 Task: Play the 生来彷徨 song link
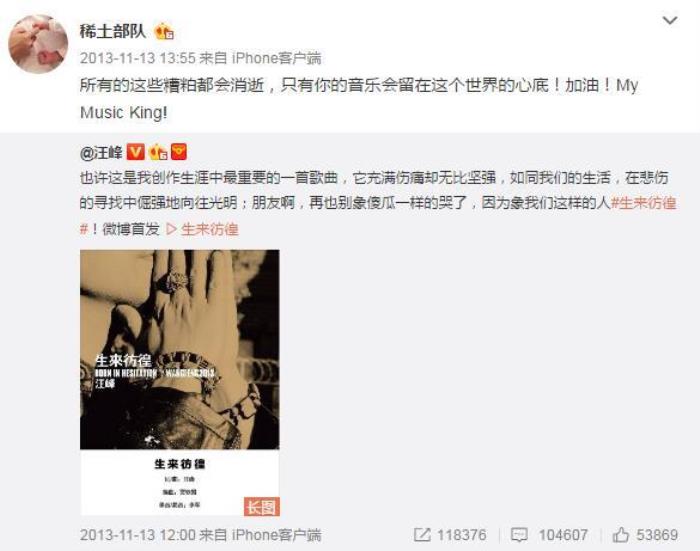[x=209, y=229]
